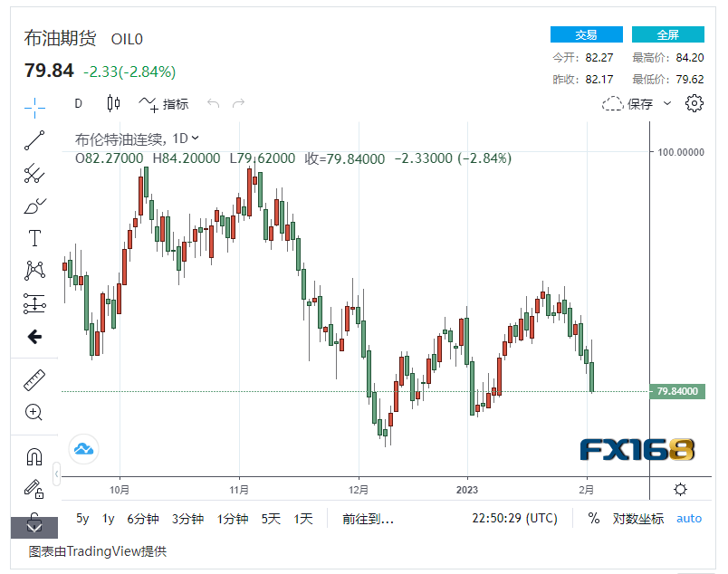Click the 最高价 84.20 value

click(690, 58)
